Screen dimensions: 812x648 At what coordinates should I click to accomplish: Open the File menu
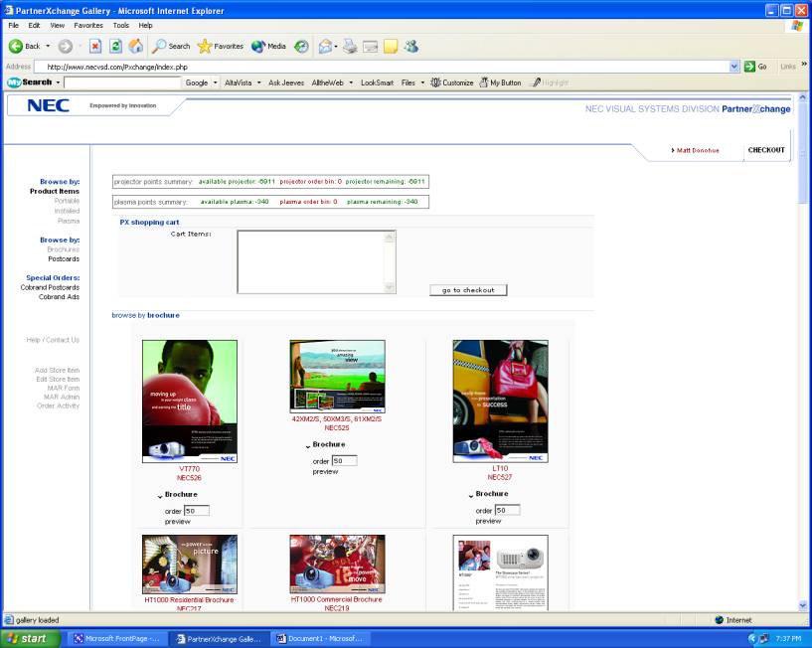pyautogui.click(x=14, y=25)
